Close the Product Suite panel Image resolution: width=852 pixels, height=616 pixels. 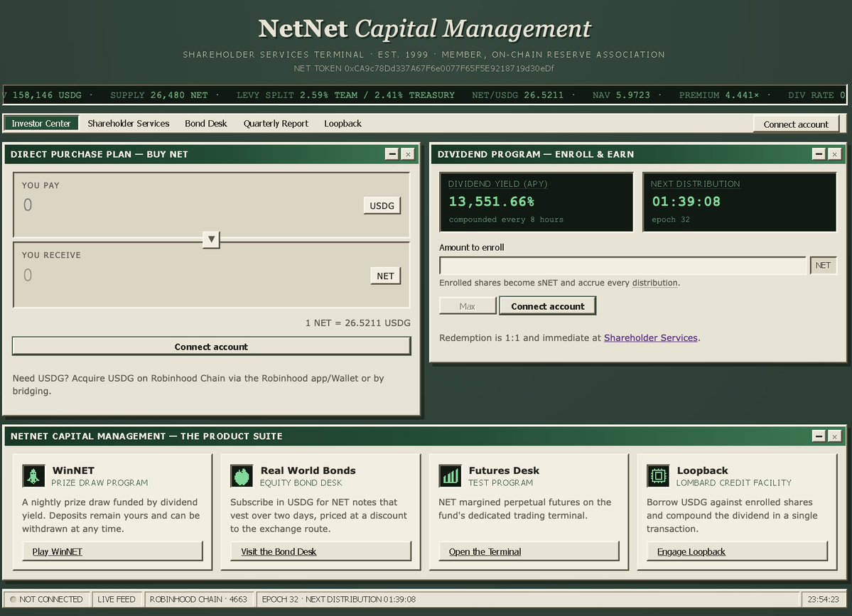[x=835, y=436]
